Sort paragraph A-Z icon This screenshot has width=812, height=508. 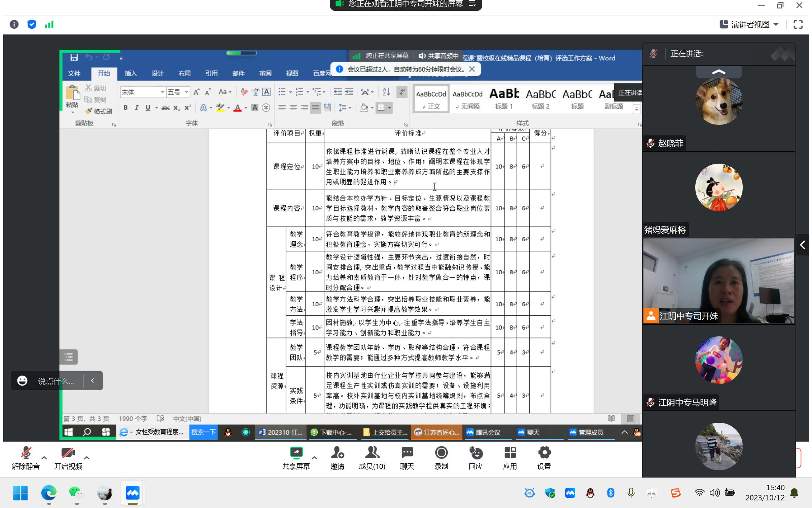pyautogui.click(x=386, y=92)
